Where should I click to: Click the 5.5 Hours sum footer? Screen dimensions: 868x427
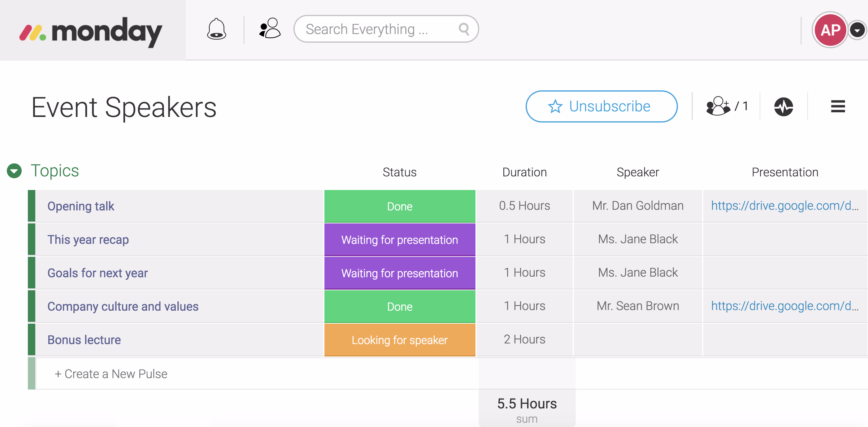click(527, 408)
